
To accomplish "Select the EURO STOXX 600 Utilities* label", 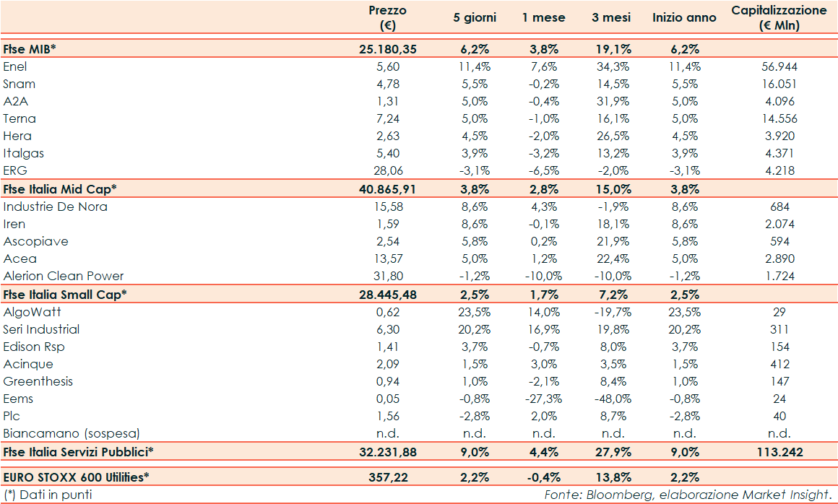I will (77, 478).
